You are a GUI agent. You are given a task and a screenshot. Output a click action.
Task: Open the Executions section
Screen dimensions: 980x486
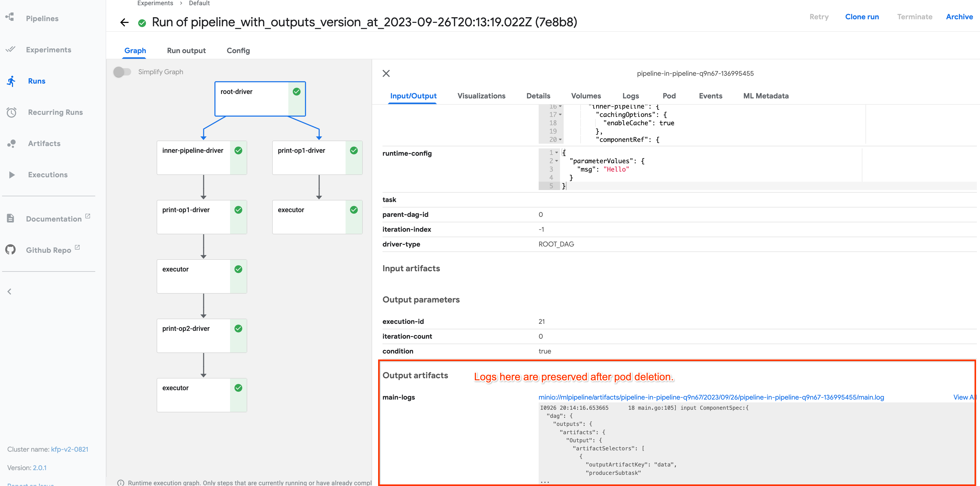coord(48,174)
